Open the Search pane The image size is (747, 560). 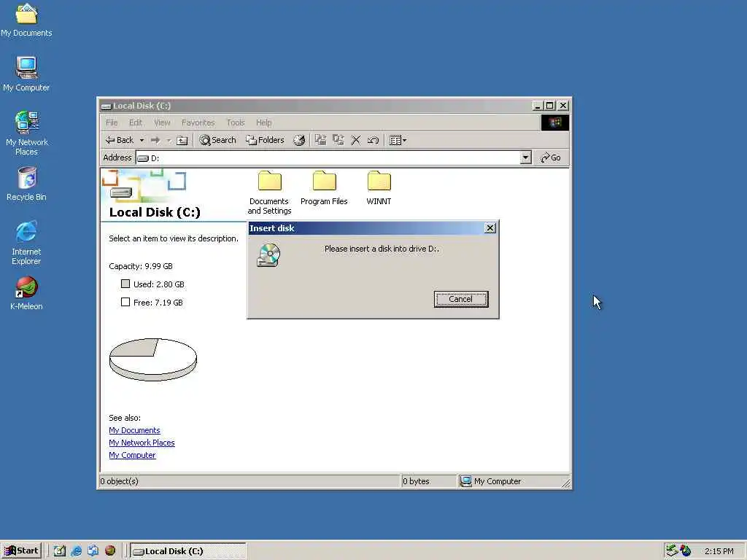[x=217, y=140]
